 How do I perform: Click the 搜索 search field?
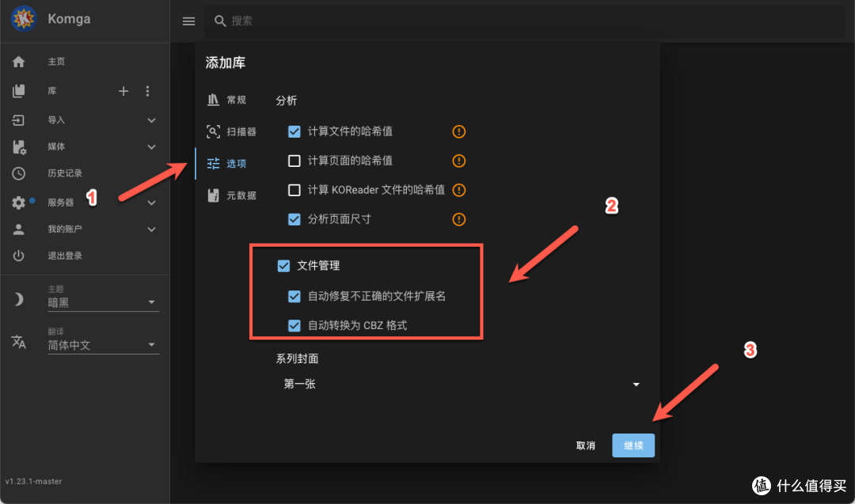coord(525,21)
